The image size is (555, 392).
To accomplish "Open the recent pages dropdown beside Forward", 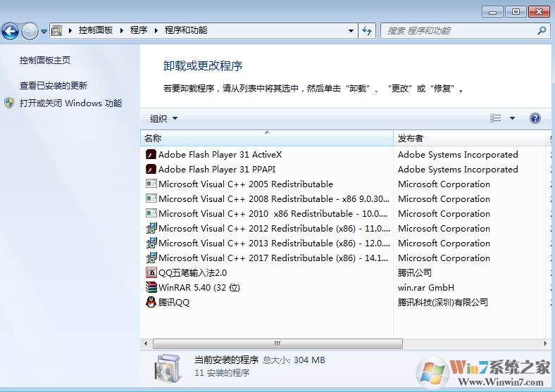I will [44, 31].
